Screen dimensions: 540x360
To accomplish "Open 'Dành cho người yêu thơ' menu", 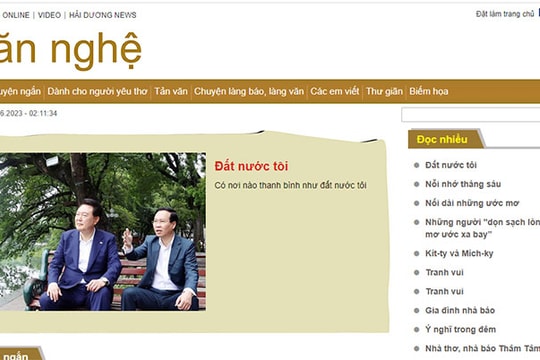I will click(97, 91).
